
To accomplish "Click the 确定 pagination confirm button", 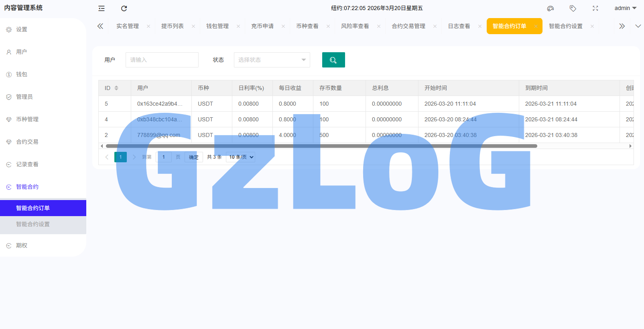I will point(194,157).
